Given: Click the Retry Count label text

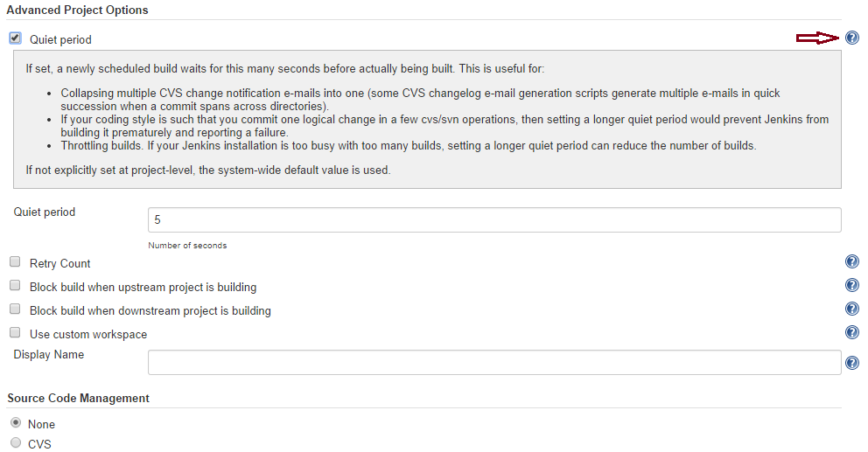Looking at the screenshot, I should [59, 263].
